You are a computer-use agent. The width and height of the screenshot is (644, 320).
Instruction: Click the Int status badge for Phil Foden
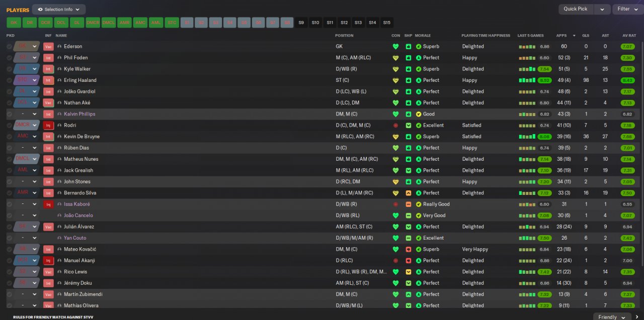point(48,58)
